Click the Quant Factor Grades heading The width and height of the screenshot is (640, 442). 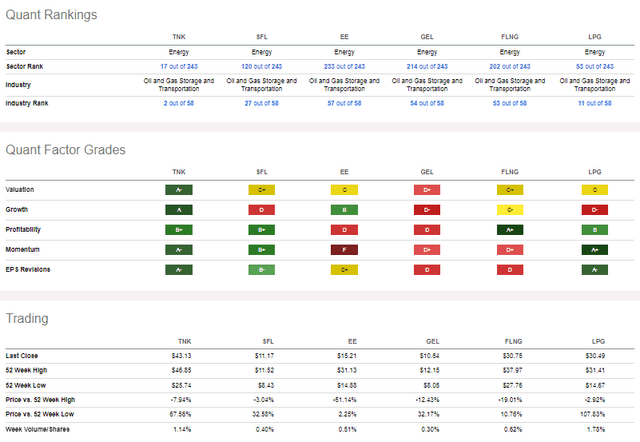(x=65, y=150)
